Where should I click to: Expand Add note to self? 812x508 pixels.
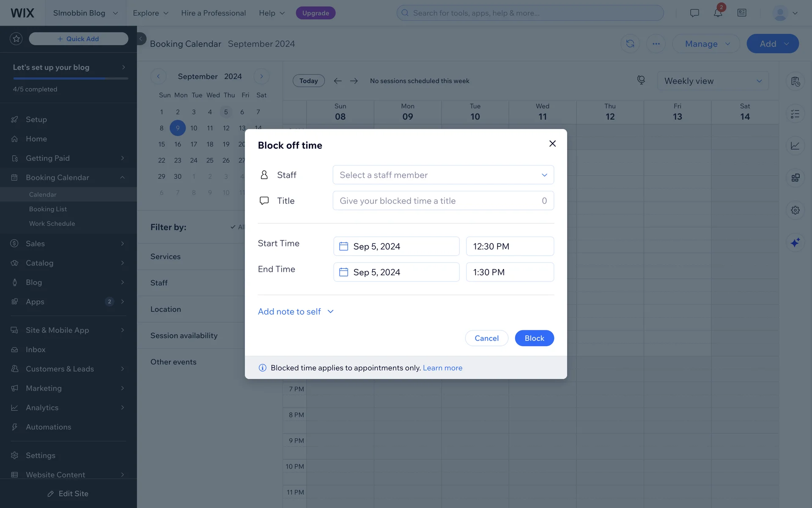[x=296, y=312]
